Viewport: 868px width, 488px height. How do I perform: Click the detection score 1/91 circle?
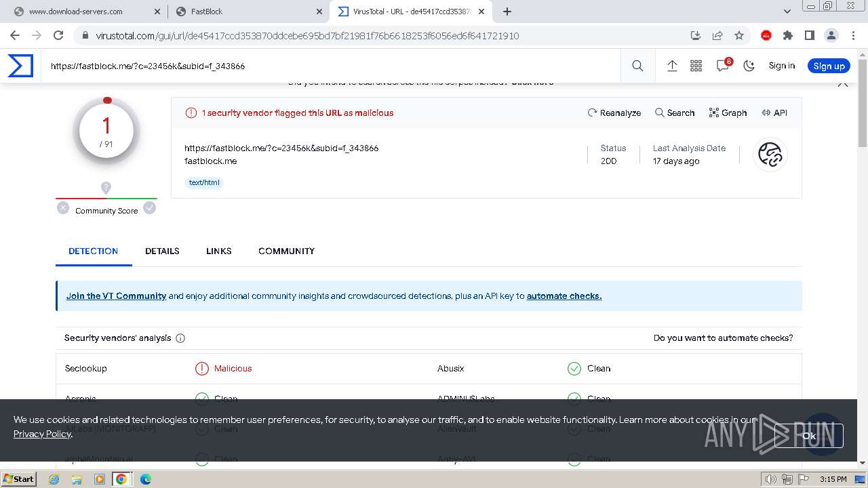[106, 131]
